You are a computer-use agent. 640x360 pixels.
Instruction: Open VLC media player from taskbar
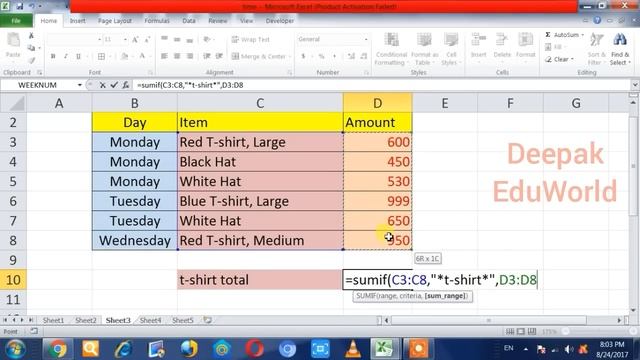353,349
